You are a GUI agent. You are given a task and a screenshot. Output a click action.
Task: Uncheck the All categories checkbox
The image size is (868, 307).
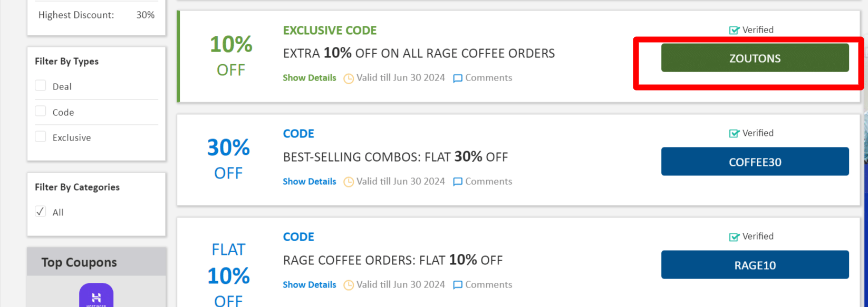click(x=41, y=212)
